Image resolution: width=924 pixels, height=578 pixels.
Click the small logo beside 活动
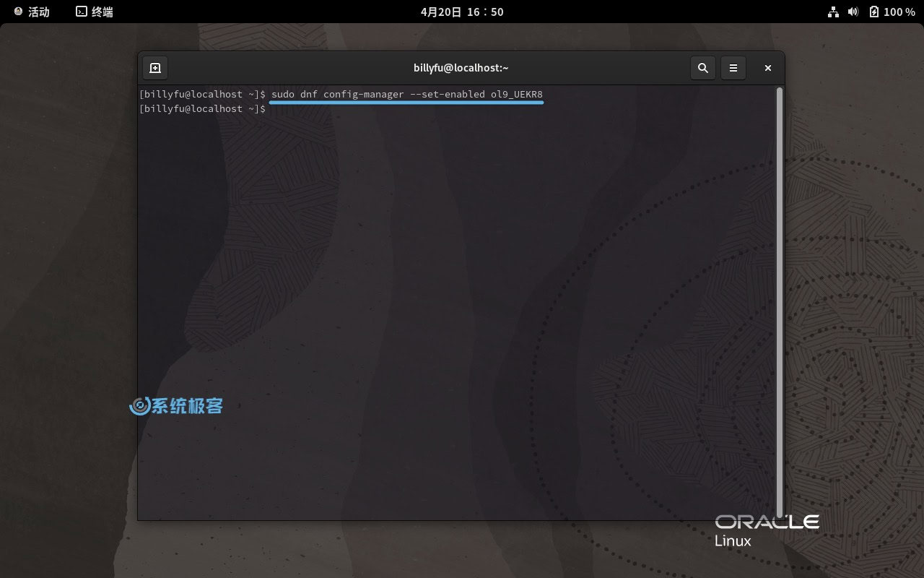point(18,12)
